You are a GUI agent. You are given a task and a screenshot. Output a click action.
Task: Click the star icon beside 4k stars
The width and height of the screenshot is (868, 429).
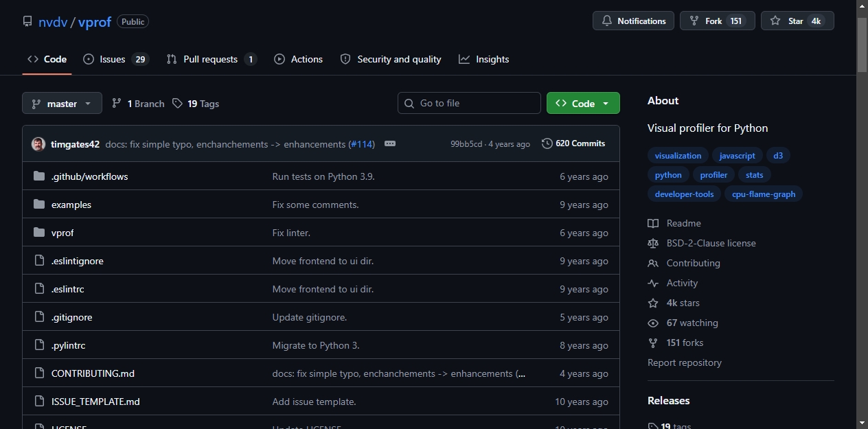(653, 303)
